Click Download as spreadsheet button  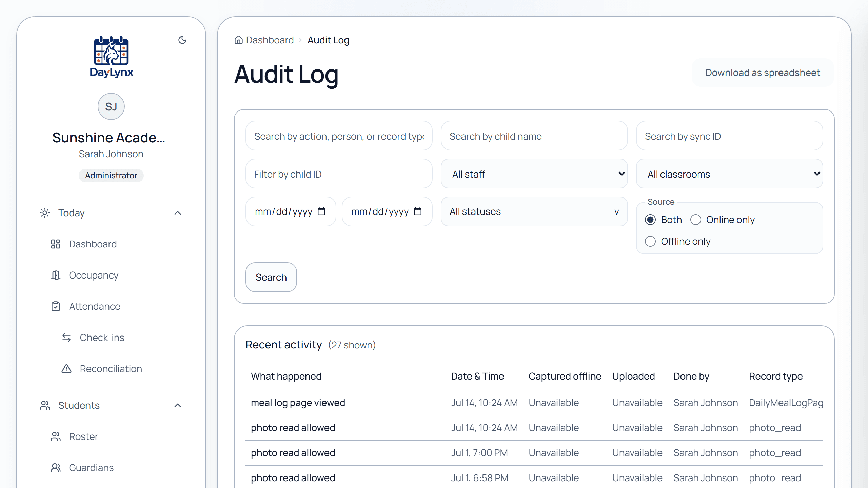coord(763,73)
